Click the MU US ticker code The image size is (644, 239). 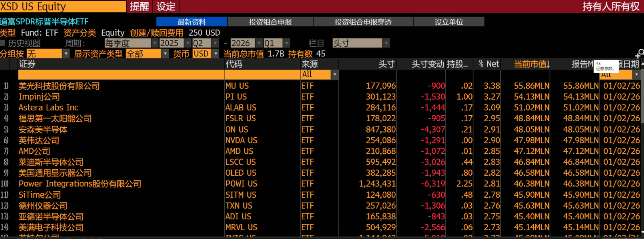237,86
